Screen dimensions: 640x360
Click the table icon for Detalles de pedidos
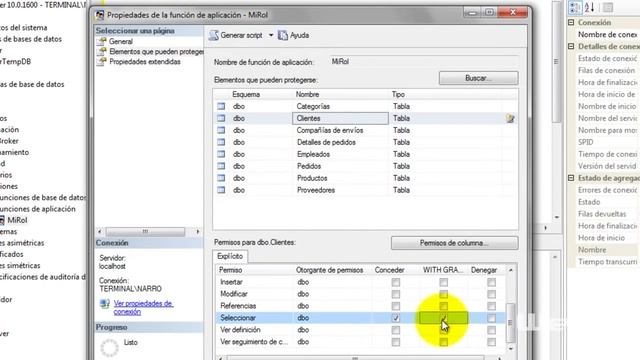point(221,142)
